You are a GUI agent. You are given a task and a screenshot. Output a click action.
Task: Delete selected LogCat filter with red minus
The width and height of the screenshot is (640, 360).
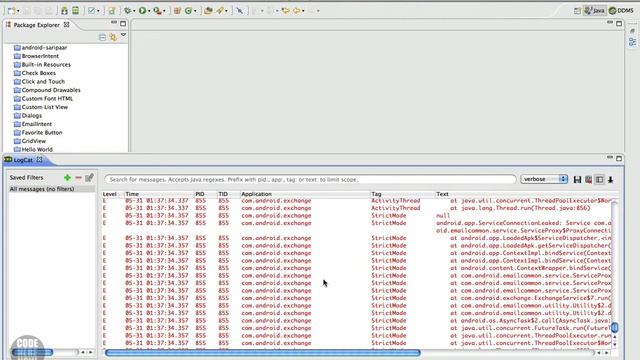click(78, 178)
